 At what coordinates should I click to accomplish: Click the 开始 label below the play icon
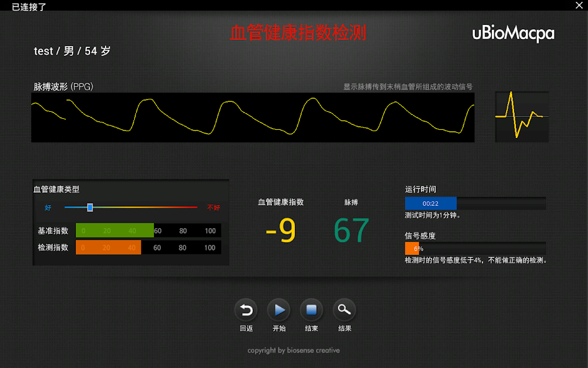[x=278, y=328]
